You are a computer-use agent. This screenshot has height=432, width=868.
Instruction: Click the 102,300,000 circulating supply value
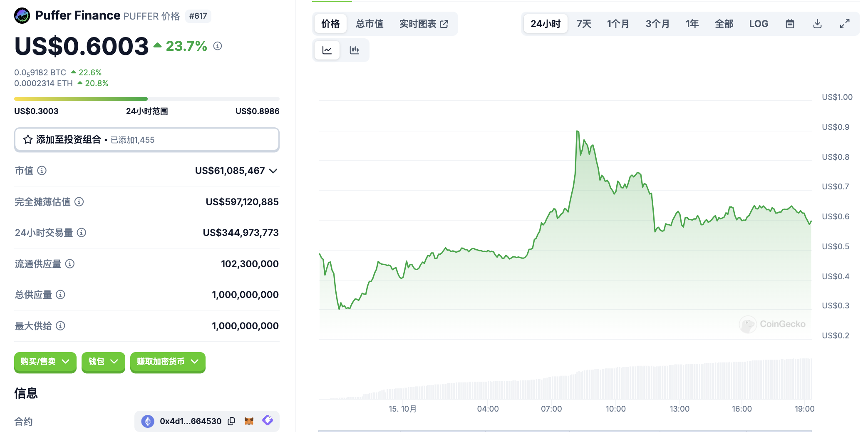[250, 264]
